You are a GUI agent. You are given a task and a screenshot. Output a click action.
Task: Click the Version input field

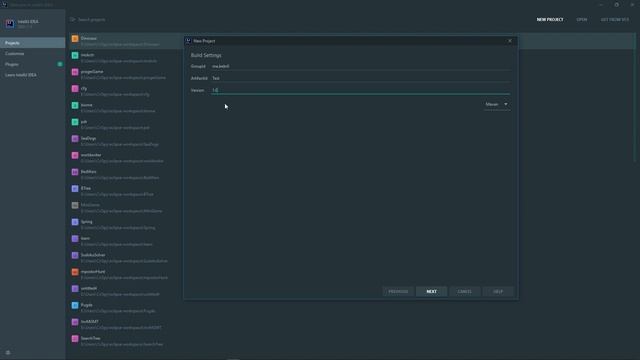coord(360,90)
